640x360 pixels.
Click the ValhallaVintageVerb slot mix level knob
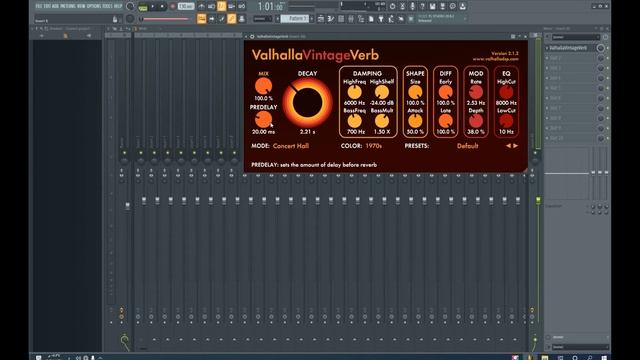pos(600,48)
